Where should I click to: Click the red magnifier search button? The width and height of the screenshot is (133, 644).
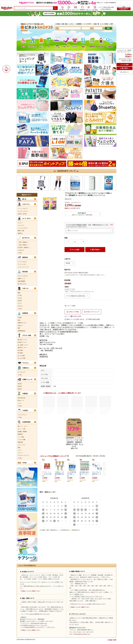[x=55, y=8]
